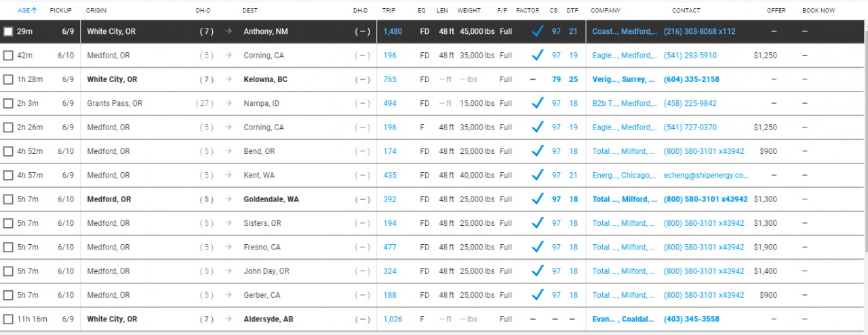
Task: Click route arrow on Aldersyde, AB row
Action: [229, 319]
